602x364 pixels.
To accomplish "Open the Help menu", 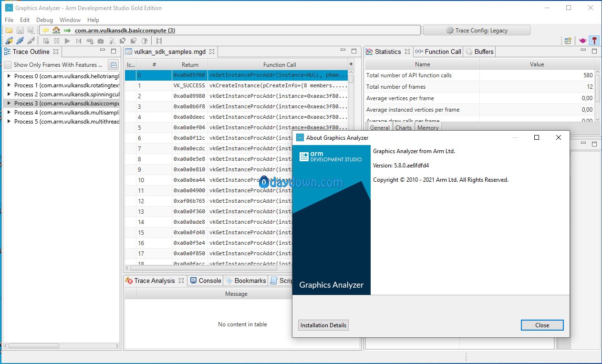I will 93,20.
